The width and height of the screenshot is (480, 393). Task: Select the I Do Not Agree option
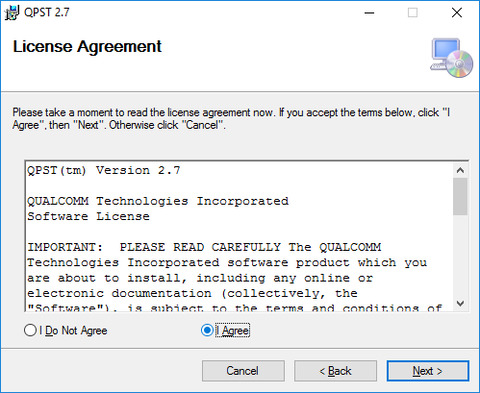tap(66, 331)
